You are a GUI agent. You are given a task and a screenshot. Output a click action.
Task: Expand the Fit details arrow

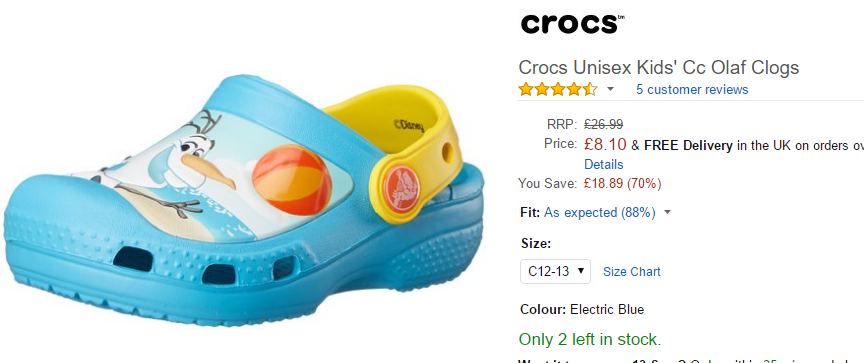[667, 213]
